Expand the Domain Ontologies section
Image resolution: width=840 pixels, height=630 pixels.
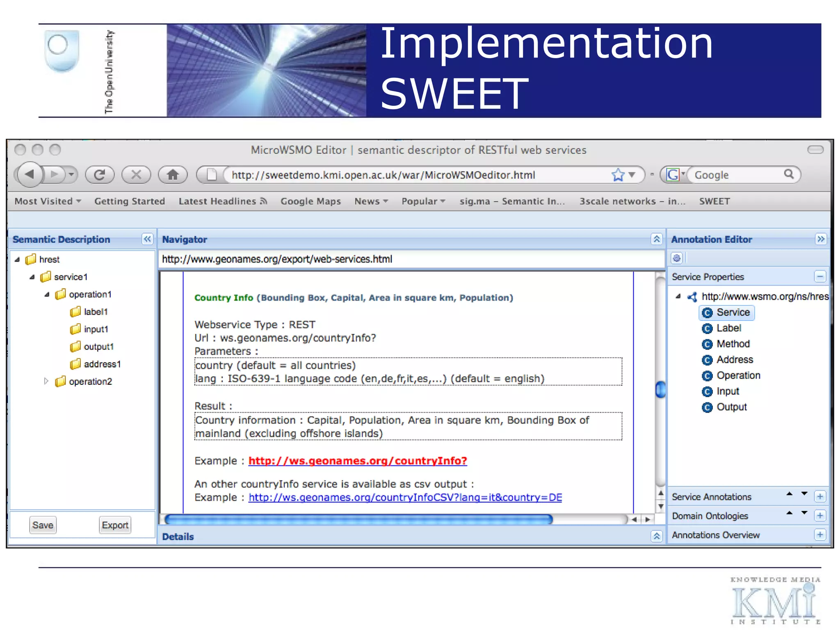click(x=820, y=516)
